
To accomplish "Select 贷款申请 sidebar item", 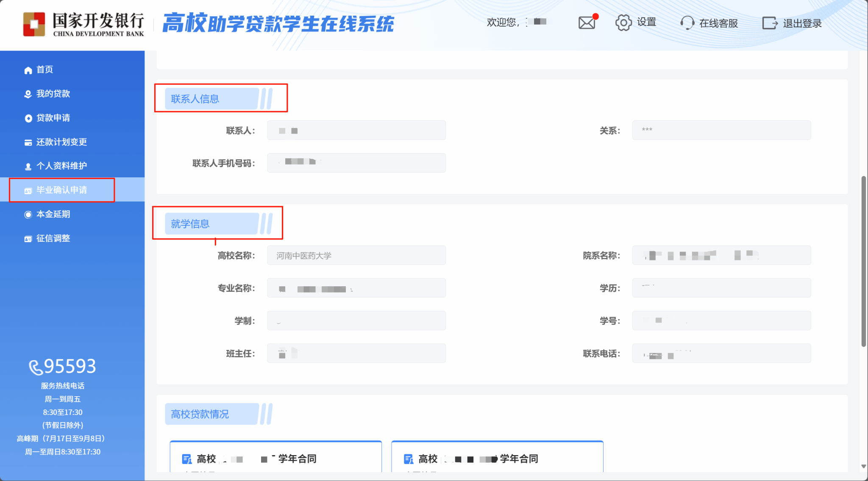I will [53, 118].
